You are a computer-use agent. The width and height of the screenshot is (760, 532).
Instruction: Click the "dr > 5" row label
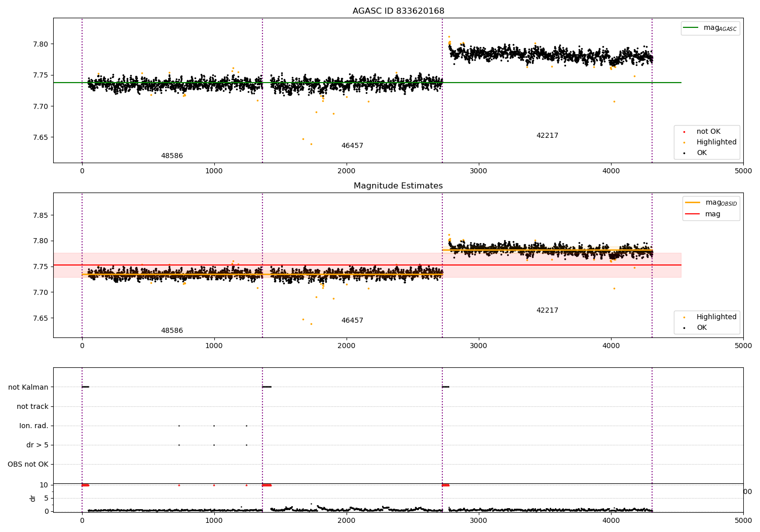pos(37,445)
